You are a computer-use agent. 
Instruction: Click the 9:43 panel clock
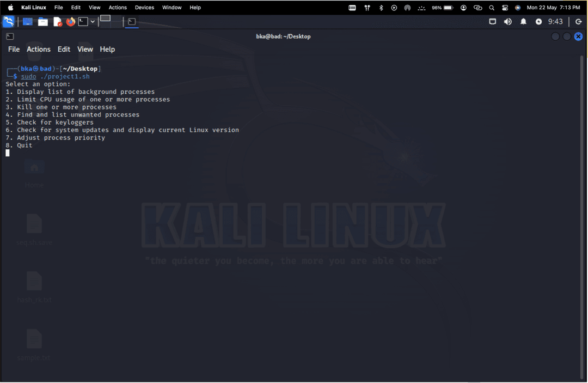[x=555, y=22]
